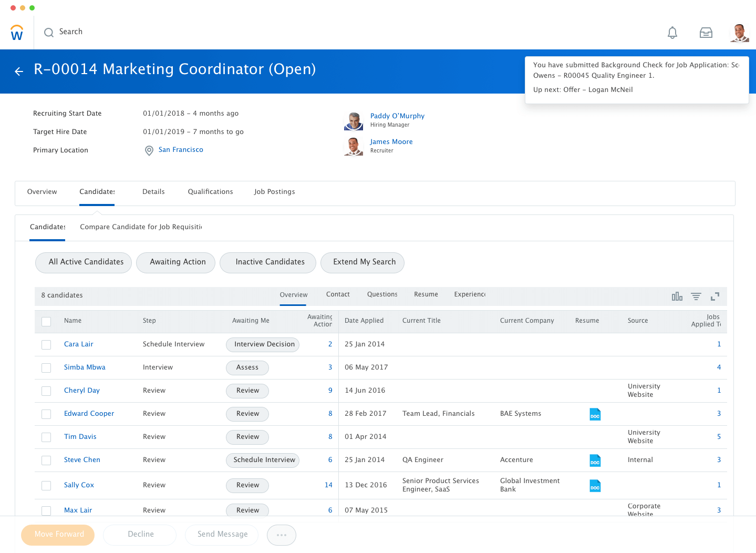
Task: Open Edward Cooper's resume DOC file
Action: point(595,414)
